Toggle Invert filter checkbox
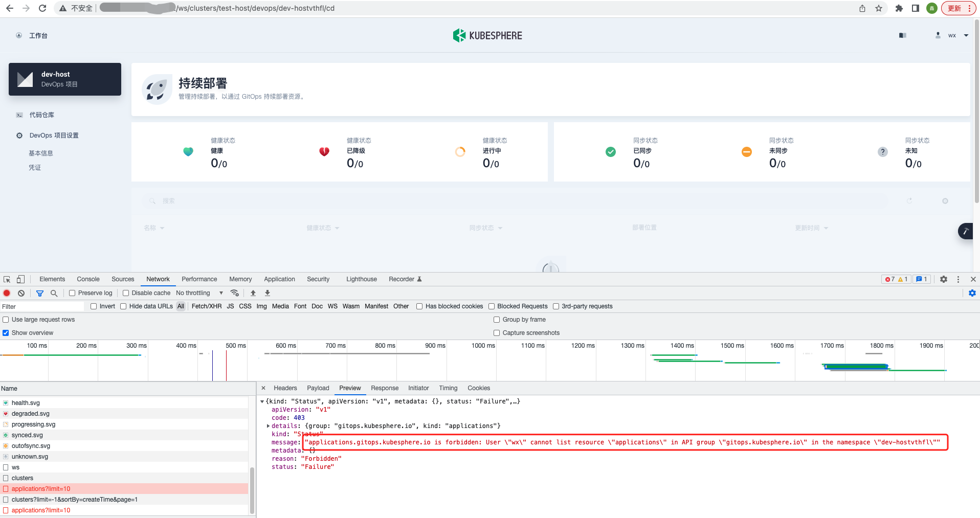The image size is (980, 518). coord(94,306)
